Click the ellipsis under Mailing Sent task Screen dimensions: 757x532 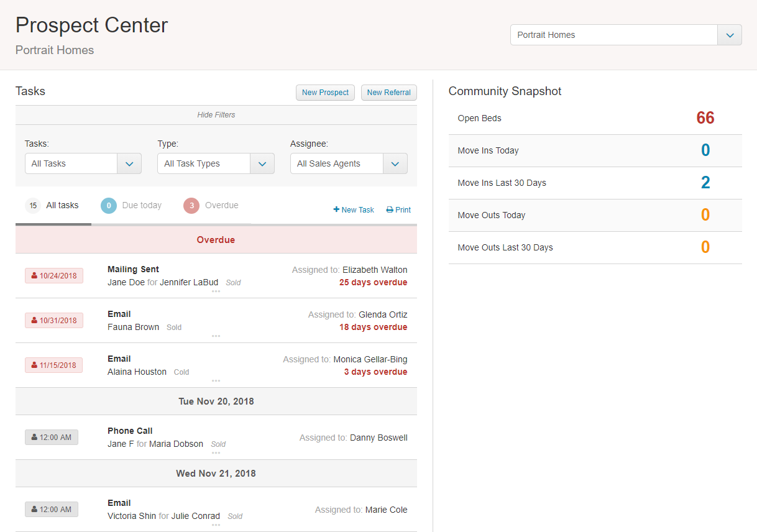coord(216,291)
